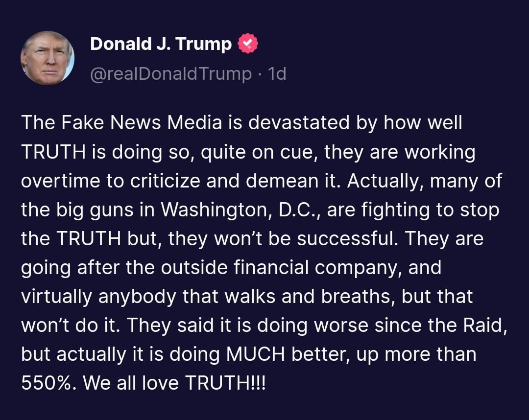Open the Donald J. Trump display name
529x420 pixels.
(x=161, y=44)
